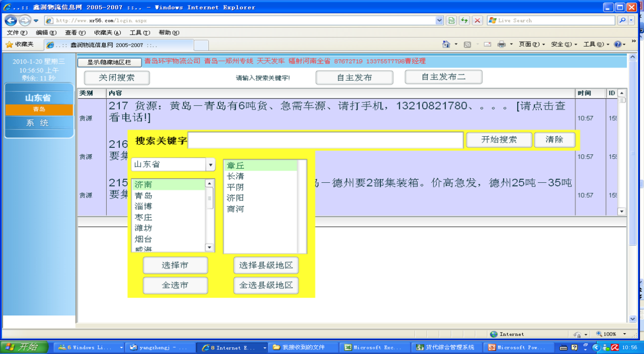This screenshot has height=354, width=644.
Task: Click the search keyword input field
Action: [x=325, y=140]
